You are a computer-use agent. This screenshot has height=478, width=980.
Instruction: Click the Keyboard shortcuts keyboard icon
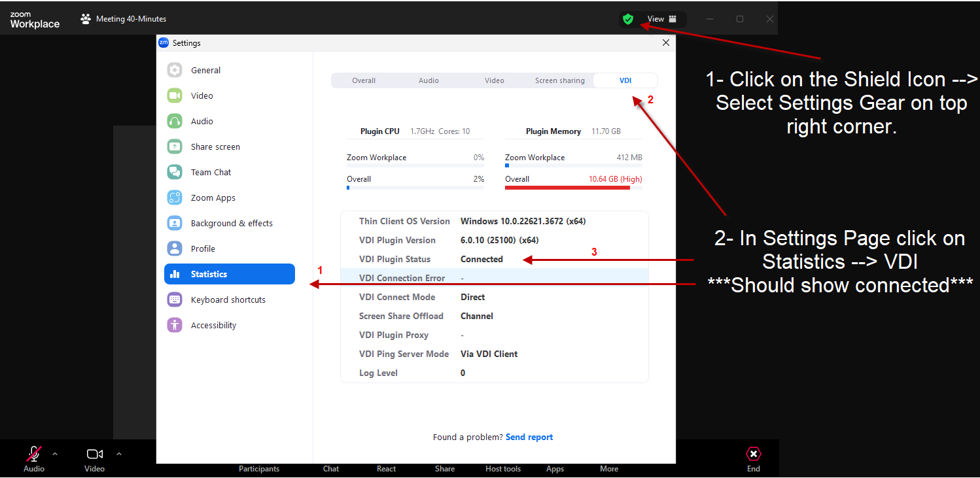(175, 299)
